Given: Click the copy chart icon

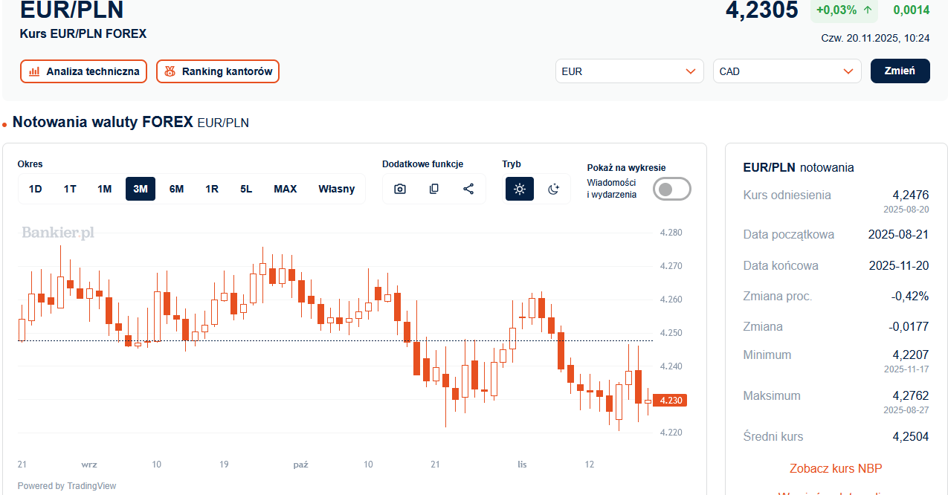Looking at the screenshot, I should pos(434,189).
